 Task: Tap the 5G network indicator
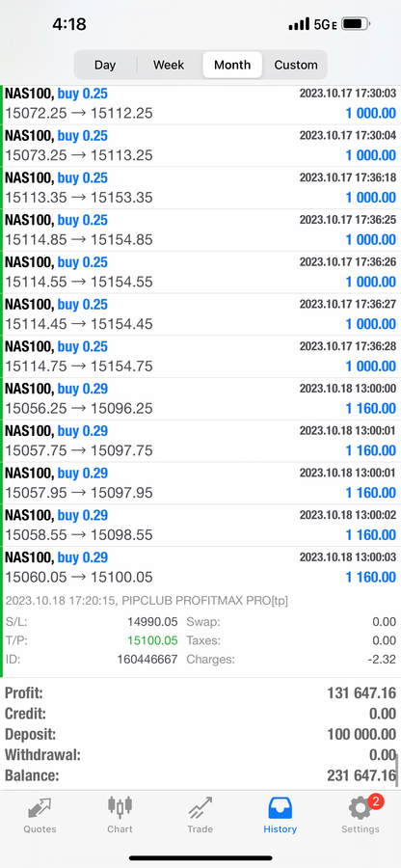[325, 24]
